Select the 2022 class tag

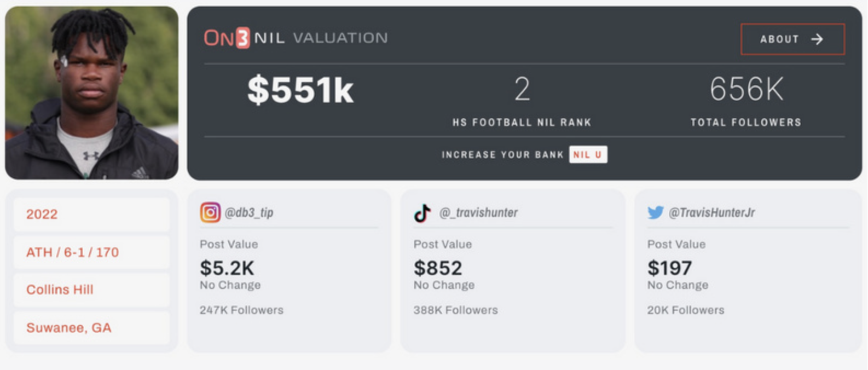pyautogui.click(x=92, y=214)
